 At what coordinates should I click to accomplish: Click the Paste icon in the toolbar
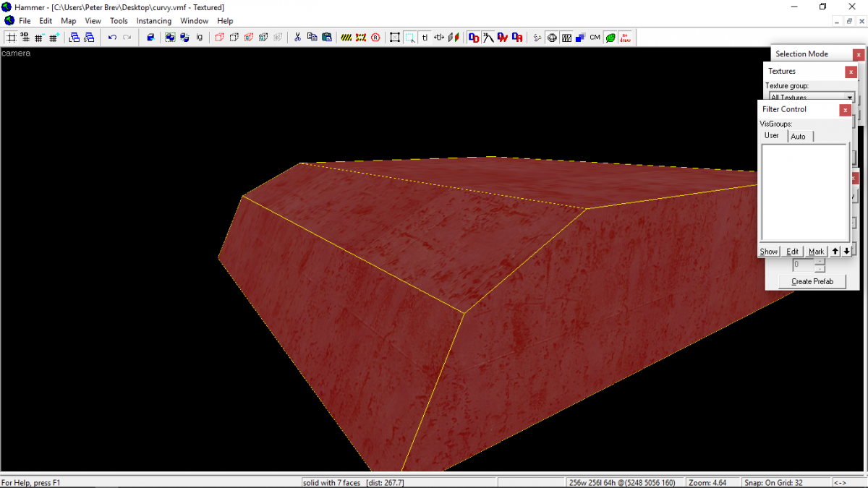pos(328,37)
